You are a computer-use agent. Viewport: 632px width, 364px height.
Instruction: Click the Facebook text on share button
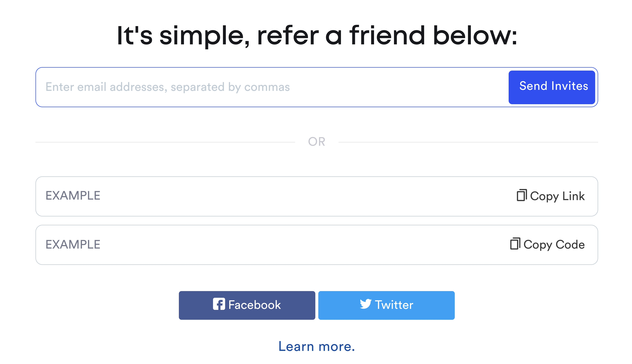(x=255, y=305)
